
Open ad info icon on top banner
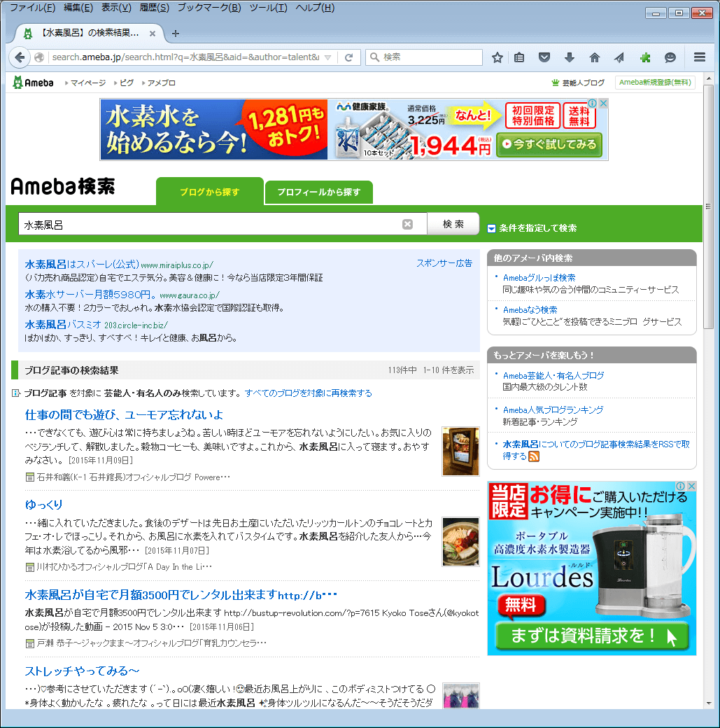593,103
